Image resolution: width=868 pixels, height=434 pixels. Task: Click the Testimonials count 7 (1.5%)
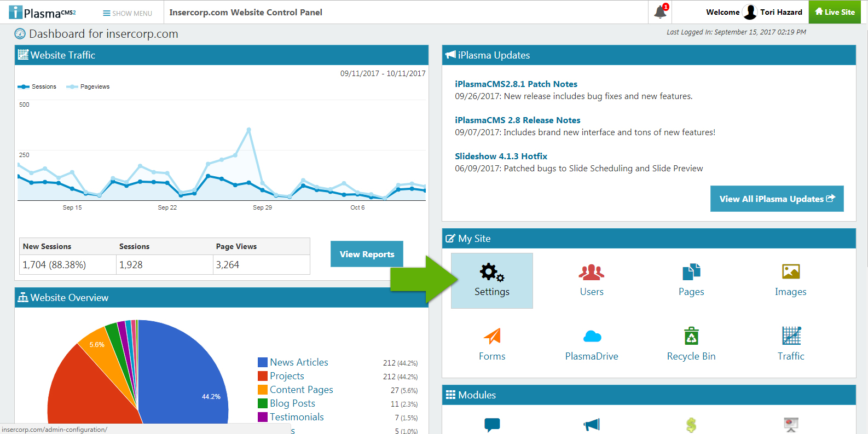coord(406,418)
